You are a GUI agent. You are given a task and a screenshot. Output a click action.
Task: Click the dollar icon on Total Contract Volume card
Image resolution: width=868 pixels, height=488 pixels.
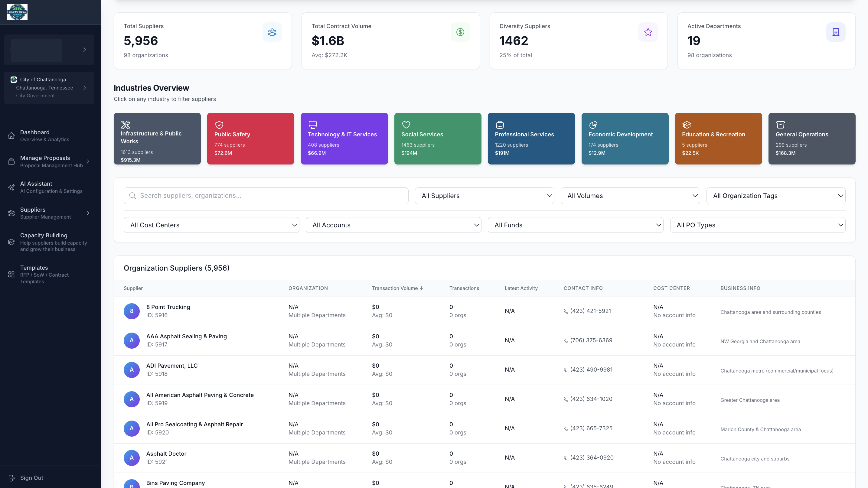pyautogui.click(x=460, y=32)
